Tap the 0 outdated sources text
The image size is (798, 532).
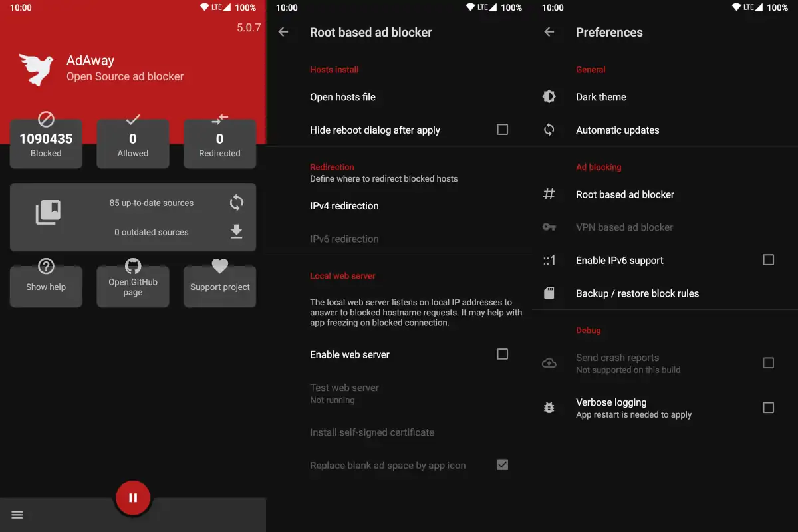(152, 232)
